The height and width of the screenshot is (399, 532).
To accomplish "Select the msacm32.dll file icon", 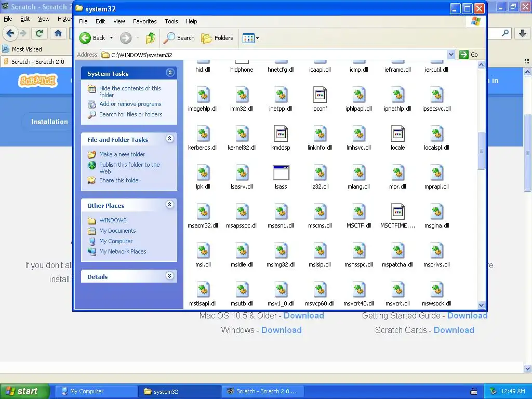I will [x=203, y=212].
